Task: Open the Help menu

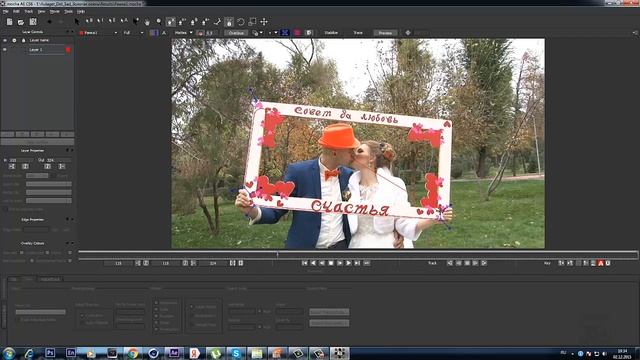Action: (x=81, y=11)
